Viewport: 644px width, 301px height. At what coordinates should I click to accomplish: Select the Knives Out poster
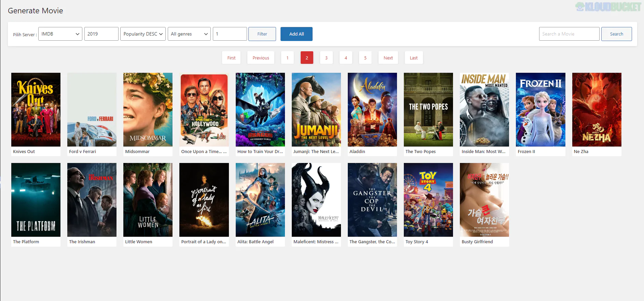[36, 110]
